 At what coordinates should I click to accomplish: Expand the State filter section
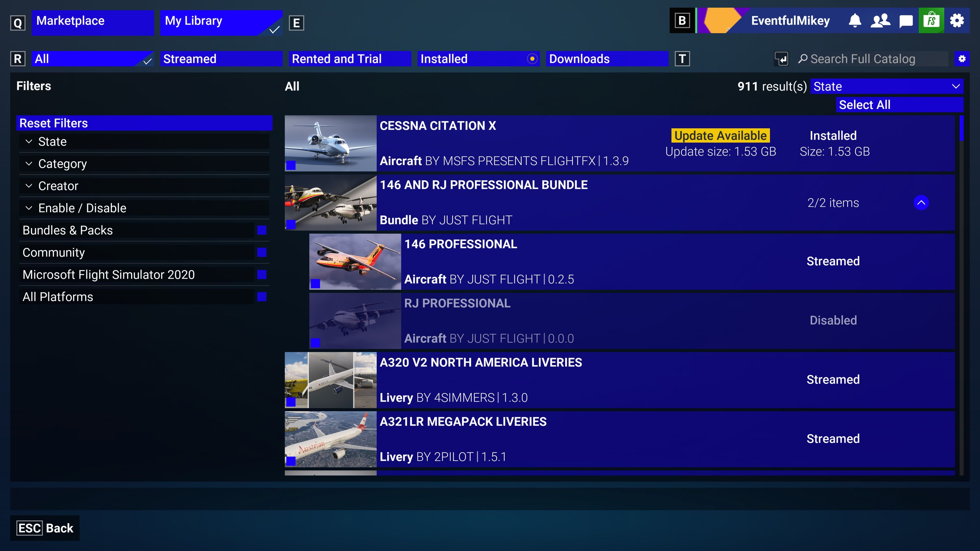point(144,142)
